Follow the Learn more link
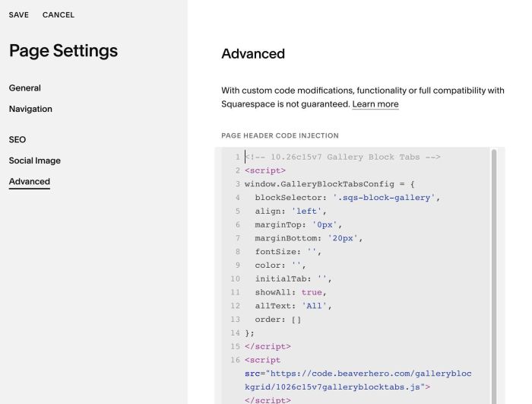The width and height of the screenshot is (532, 404). [x=375, y=104]
